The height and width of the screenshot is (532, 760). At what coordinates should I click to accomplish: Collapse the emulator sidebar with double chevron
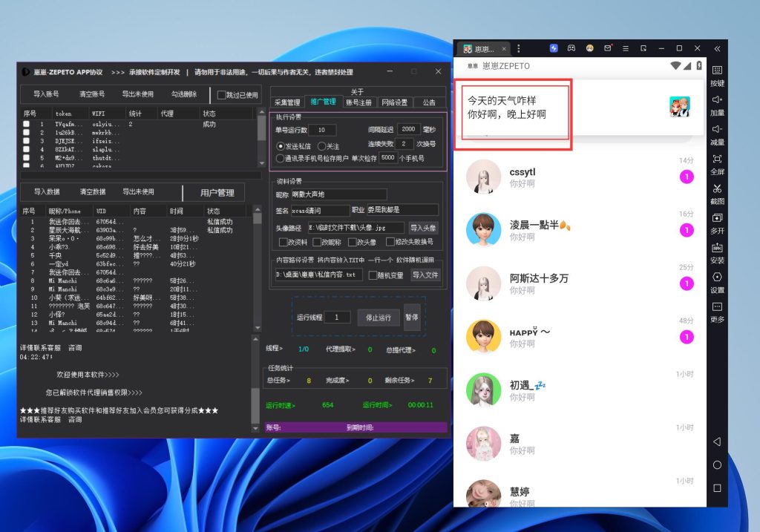pos(717,48)
